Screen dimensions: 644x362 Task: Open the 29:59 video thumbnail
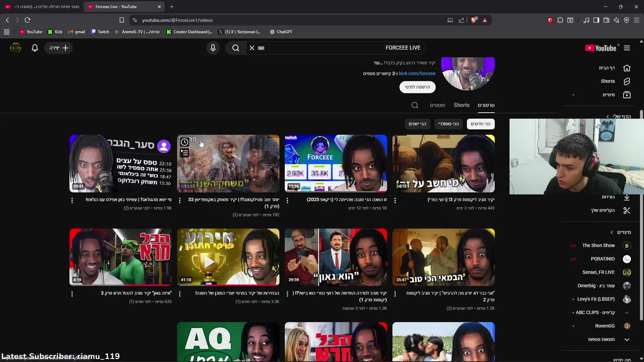pos(336,257)
